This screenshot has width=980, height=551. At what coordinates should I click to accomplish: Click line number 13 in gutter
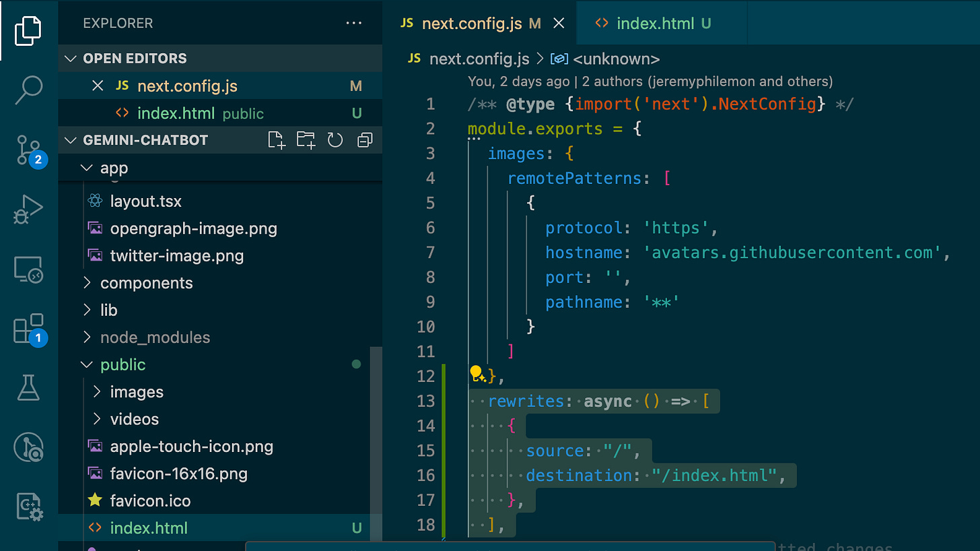pos(426,401)
